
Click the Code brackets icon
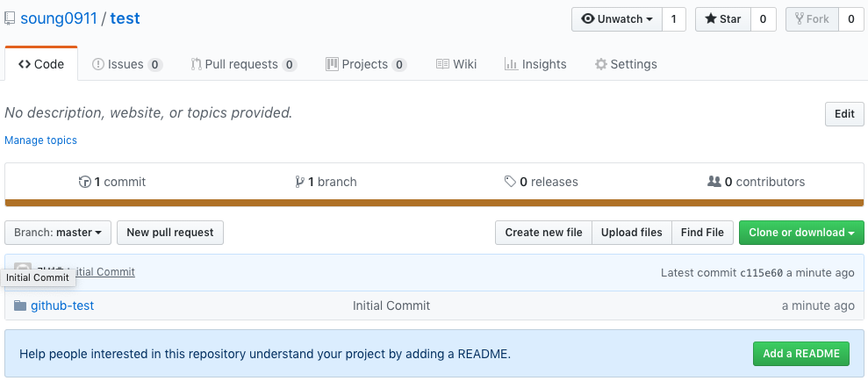coord(25,64)
